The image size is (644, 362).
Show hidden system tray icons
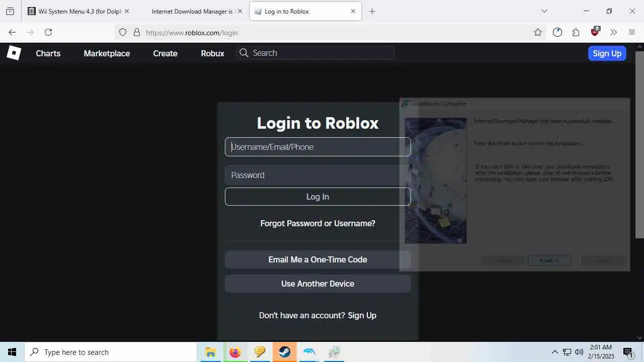click(x=554, y=352)
